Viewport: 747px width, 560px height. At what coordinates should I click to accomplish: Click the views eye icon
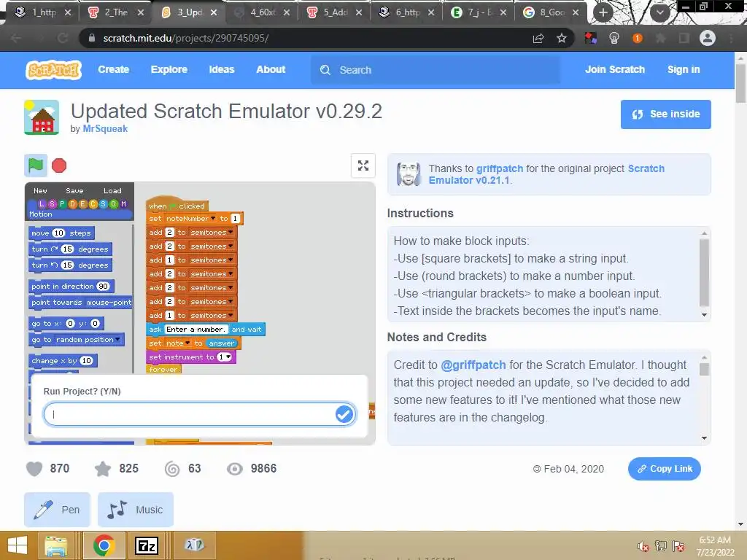point(234,469)
